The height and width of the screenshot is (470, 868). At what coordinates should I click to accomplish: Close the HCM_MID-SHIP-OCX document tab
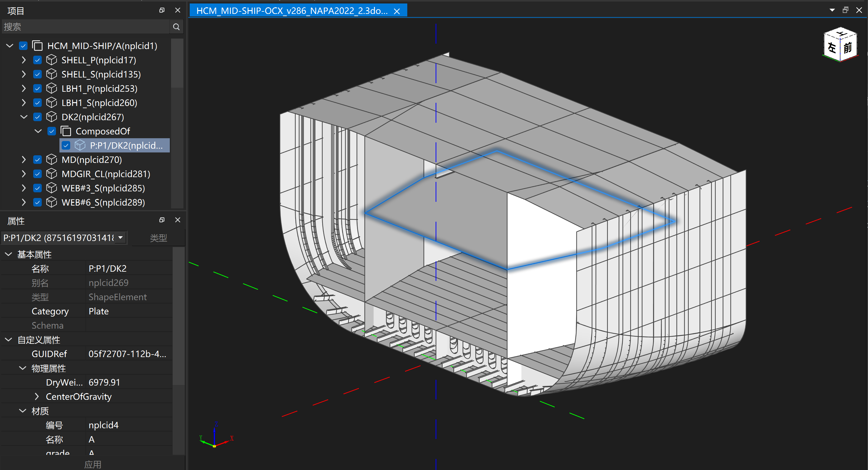[x=397, y=11]
